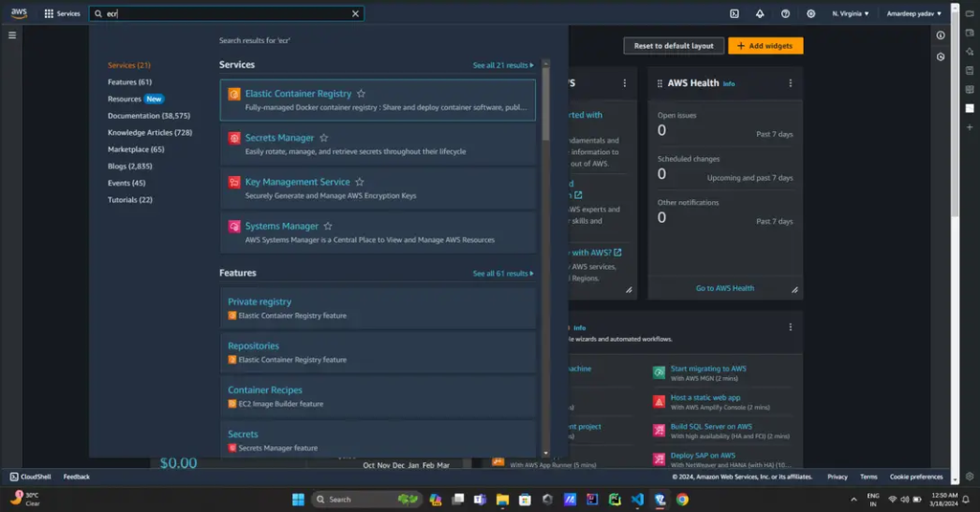The width and height of the screenshot is (980, 512).
Task: Open 'See all 21 results' for Services
Action: click(x=503, y=65)
